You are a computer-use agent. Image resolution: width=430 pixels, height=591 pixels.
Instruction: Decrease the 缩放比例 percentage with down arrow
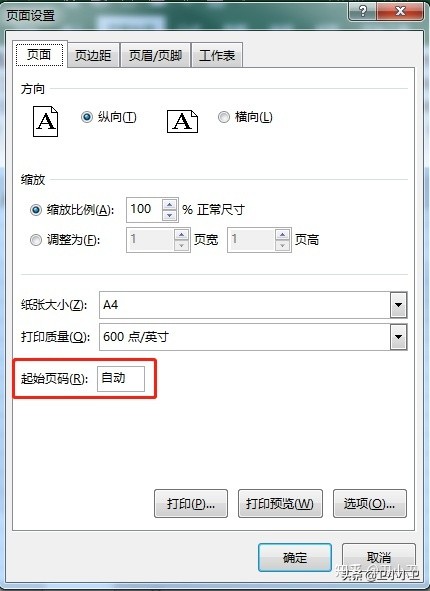(x=170, y=215)
